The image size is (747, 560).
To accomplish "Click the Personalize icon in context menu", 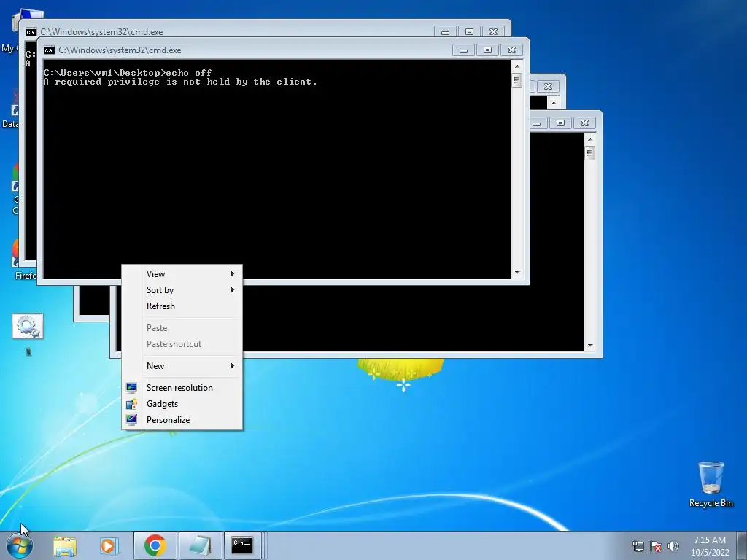I will pyautogui.click(x=131, y=419).
